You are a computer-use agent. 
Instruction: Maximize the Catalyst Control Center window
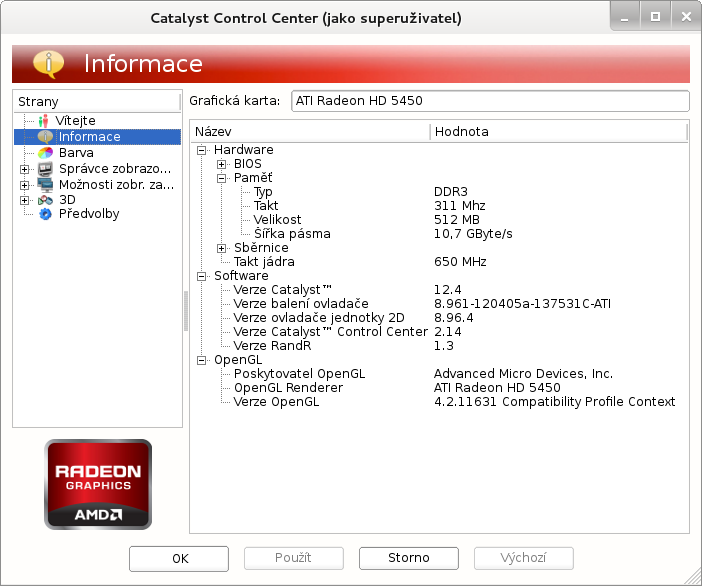(x=655, y=17)
